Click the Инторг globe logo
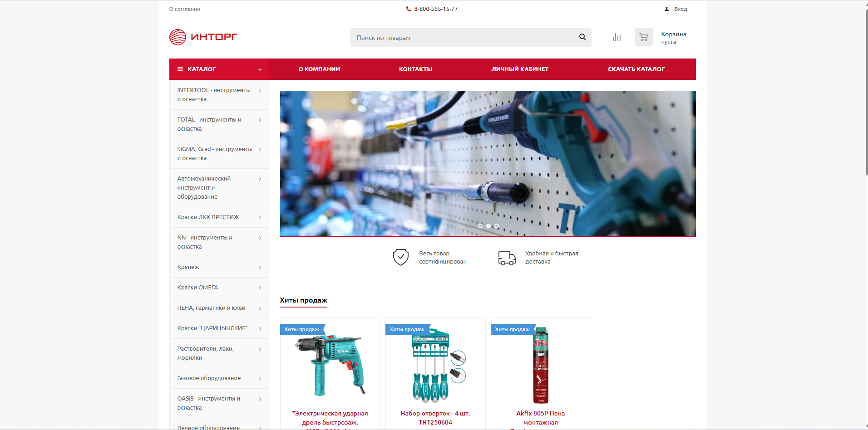Image resolution: width=868 pixels, height=430 pixels. point(178,37)
